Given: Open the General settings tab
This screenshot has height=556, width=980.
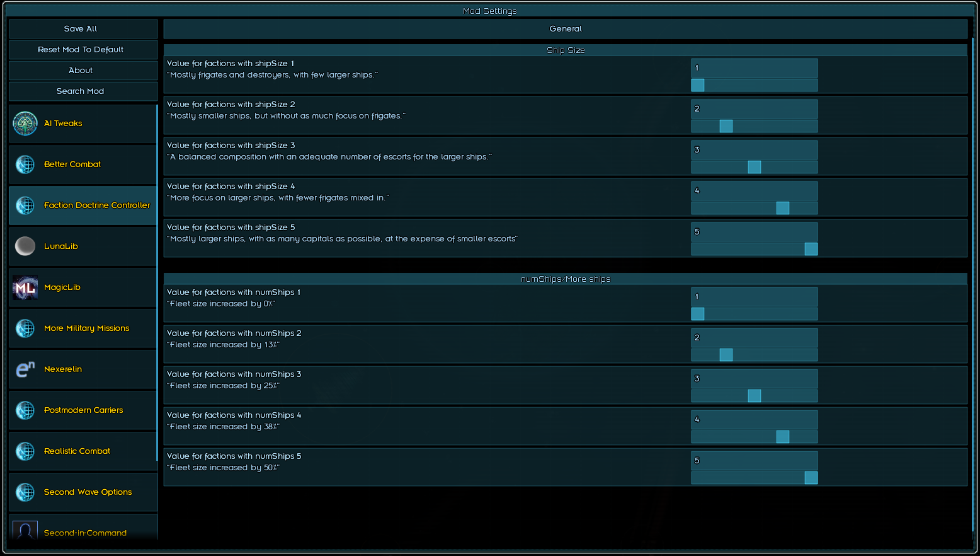Looking at the screenshot, I should click(x=565, y=29).
